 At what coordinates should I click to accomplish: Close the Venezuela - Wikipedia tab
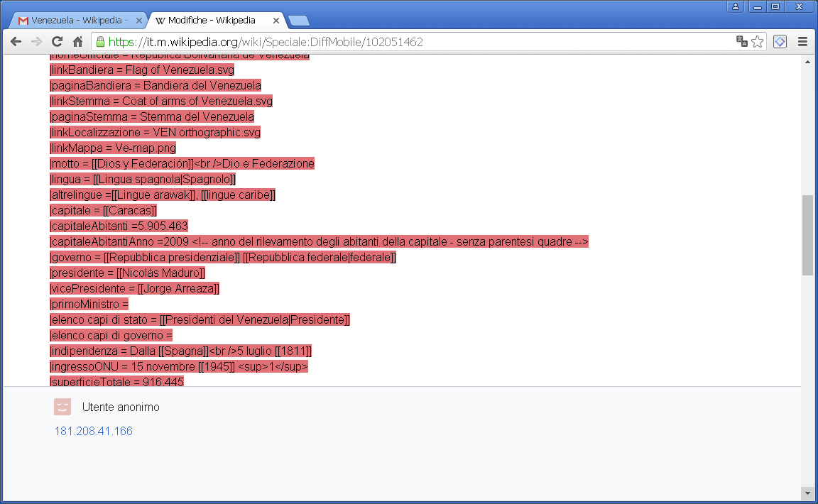[x=139, y=21]
